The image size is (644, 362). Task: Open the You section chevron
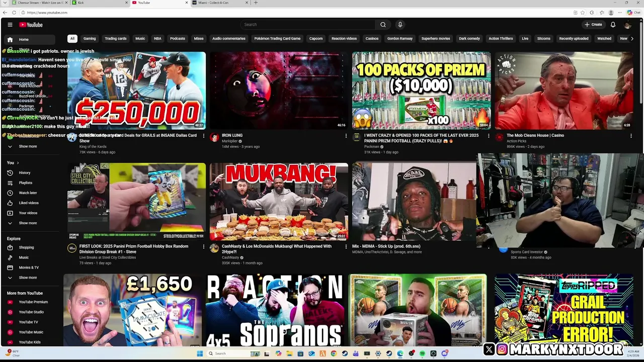(18, 163)
